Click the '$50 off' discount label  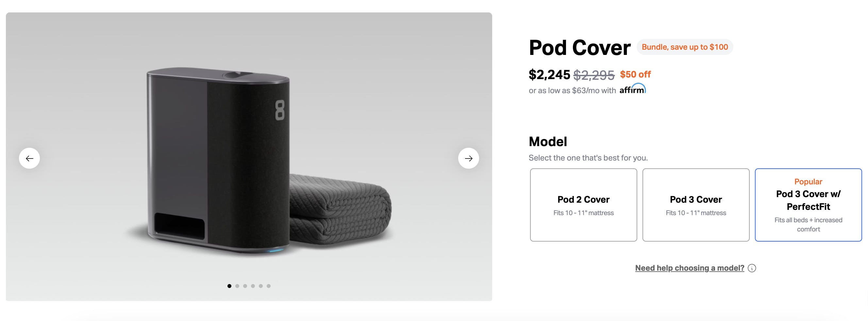tap(635, 74)
